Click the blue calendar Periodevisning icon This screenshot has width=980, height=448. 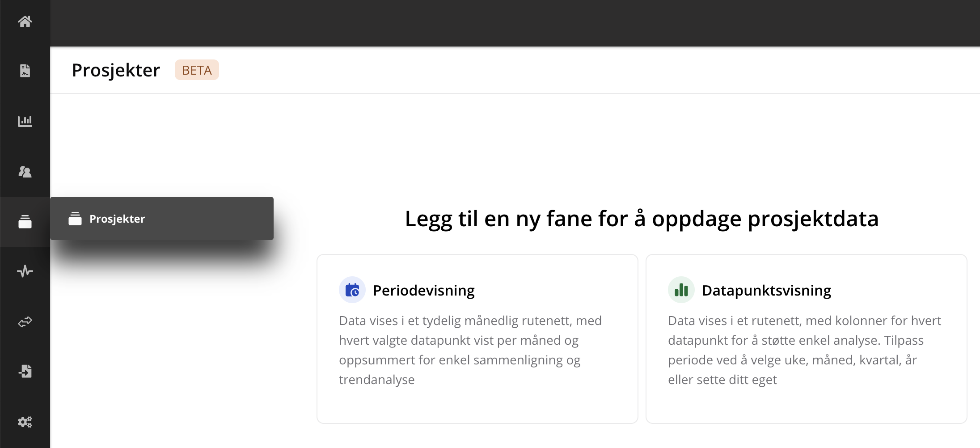pos(352,290)
